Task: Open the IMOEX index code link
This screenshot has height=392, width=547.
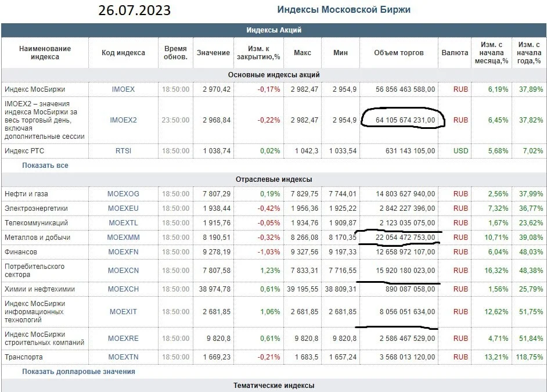Action: click(123, 89)
